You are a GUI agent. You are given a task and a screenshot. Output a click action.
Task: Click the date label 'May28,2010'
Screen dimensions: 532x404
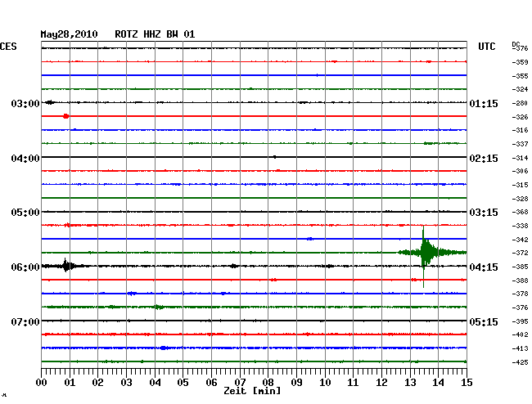coord(69,34)
